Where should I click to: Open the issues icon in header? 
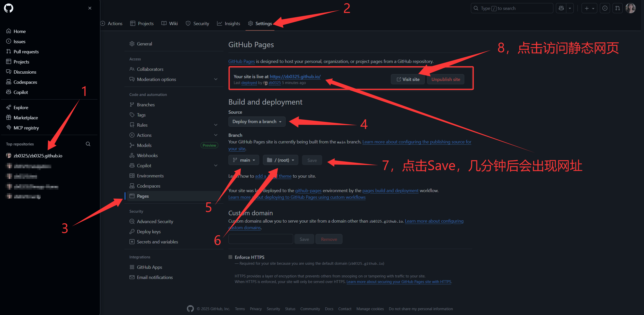point(605,8)
